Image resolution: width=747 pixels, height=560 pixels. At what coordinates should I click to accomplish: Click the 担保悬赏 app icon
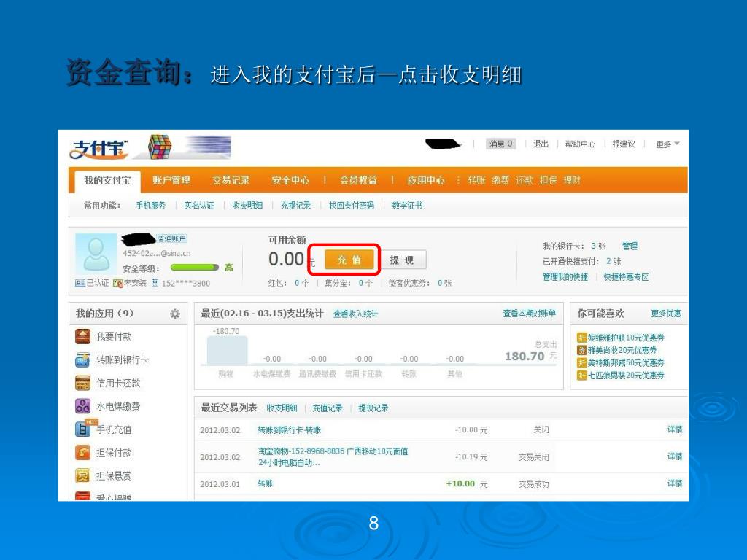(x=83, y=475)
